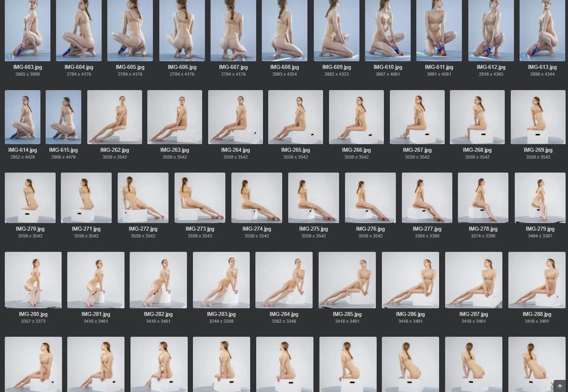Click the 3364 x 3380 dimensions text

pos(427,236)
